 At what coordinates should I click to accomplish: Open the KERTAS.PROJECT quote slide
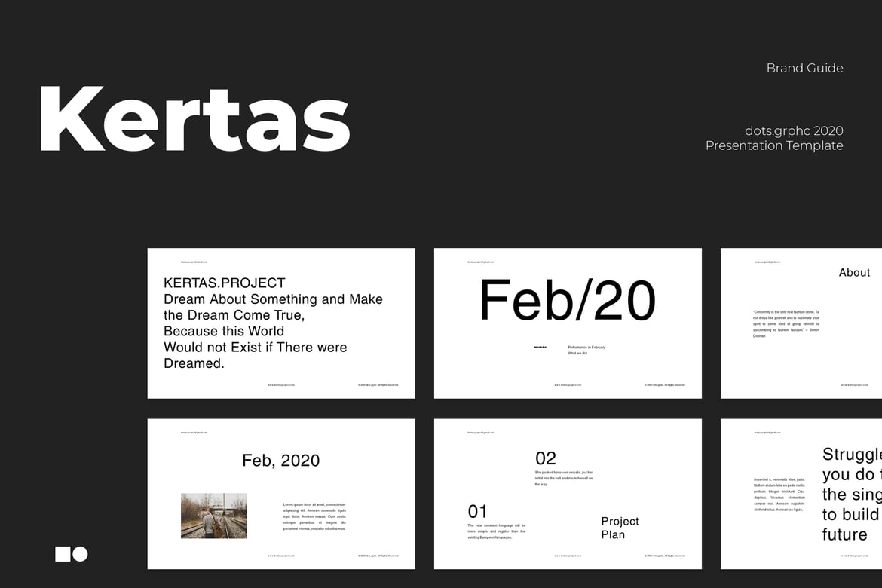pyautogui.click(x=281, y=323)
